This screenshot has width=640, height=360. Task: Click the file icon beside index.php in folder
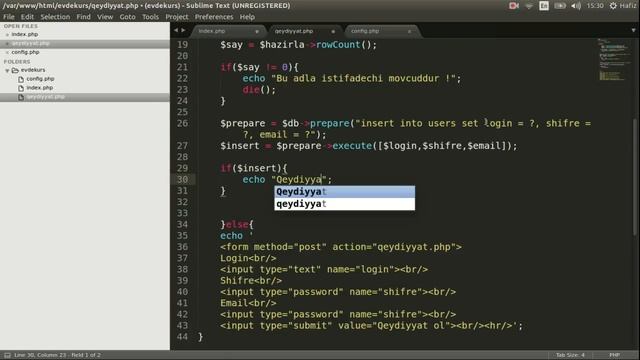click(21, 88)
